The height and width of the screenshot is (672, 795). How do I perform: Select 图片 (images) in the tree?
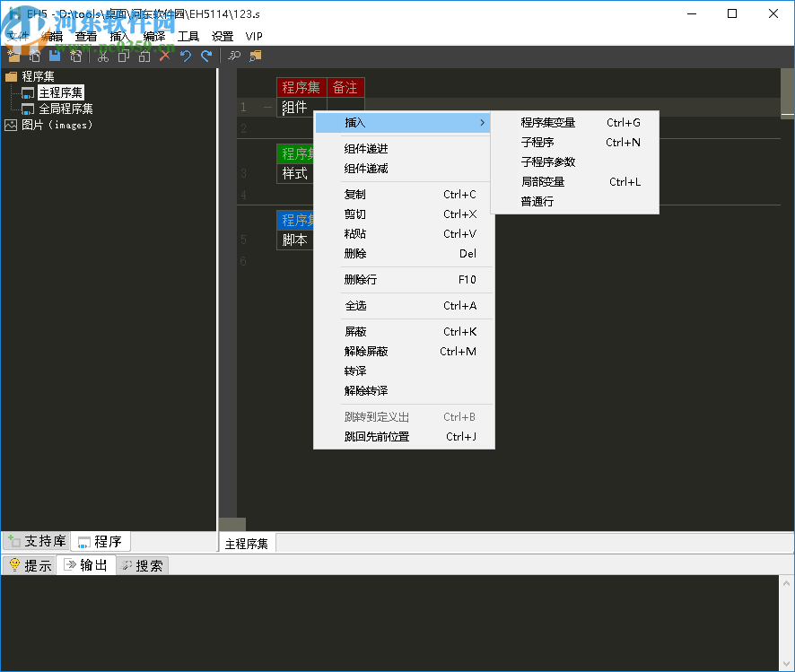tap(57, 126)
